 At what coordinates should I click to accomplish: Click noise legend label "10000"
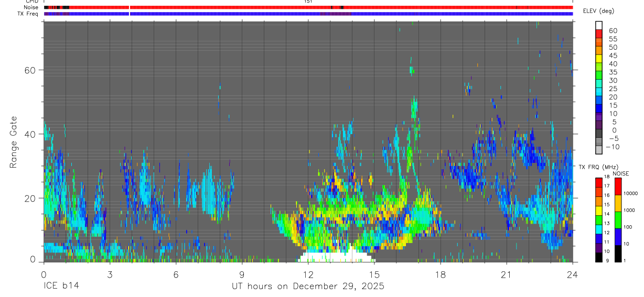(632, 193)
